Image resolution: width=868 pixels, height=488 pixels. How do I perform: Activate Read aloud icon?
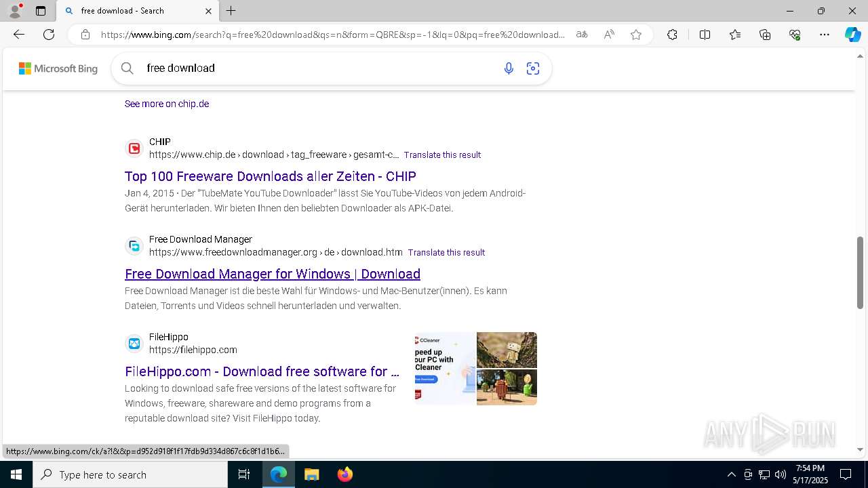pos(609,35)
